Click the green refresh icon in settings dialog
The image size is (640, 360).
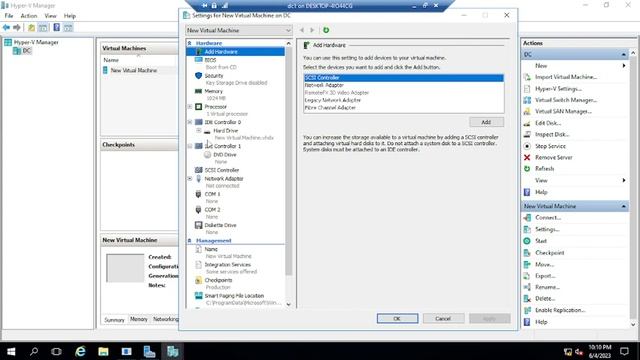coord(326,30)
